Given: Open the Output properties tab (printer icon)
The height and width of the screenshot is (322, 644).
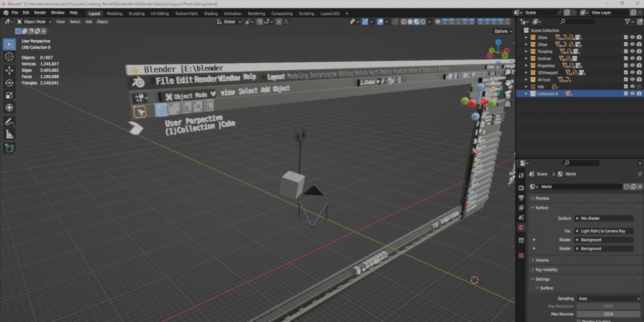Looking at the screenshot, I should (522, 199).
